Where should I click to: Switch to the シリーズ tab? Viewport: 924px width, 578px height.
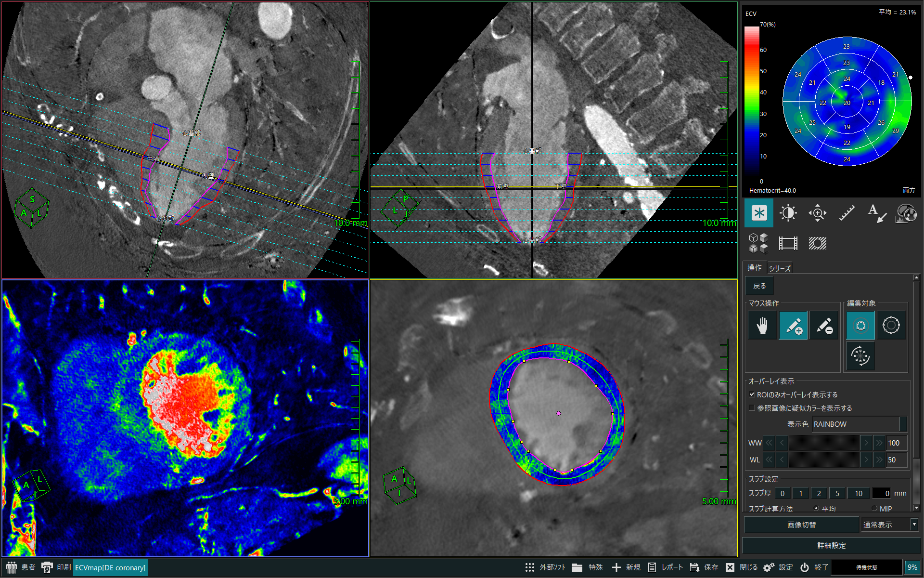[780, 268]
